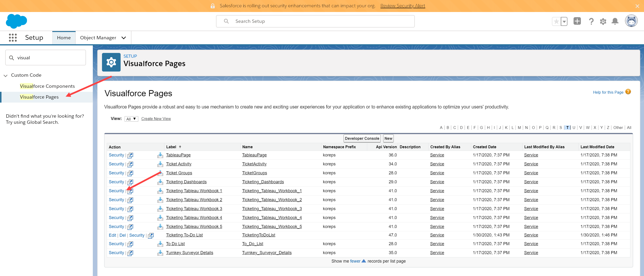This screenshot has width=644, height=276.
Task: Open the To Do List label link
Action: tap(175, 244)
